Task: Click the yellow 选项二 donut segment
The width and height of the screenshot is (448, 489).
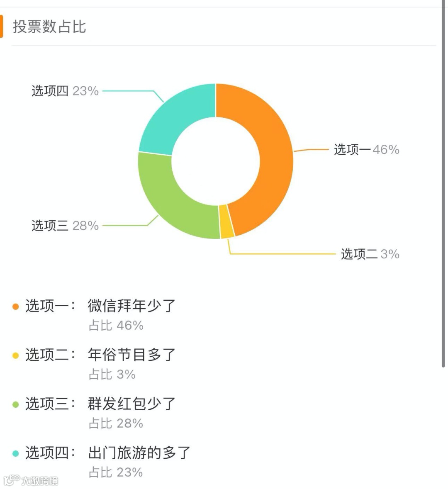Action: click(227, 221)
